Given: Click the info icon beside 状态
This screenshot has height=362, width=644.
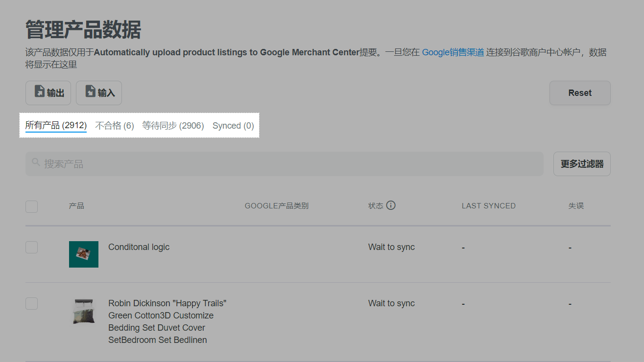Looking at the screenshot, I should click(391, 205).
